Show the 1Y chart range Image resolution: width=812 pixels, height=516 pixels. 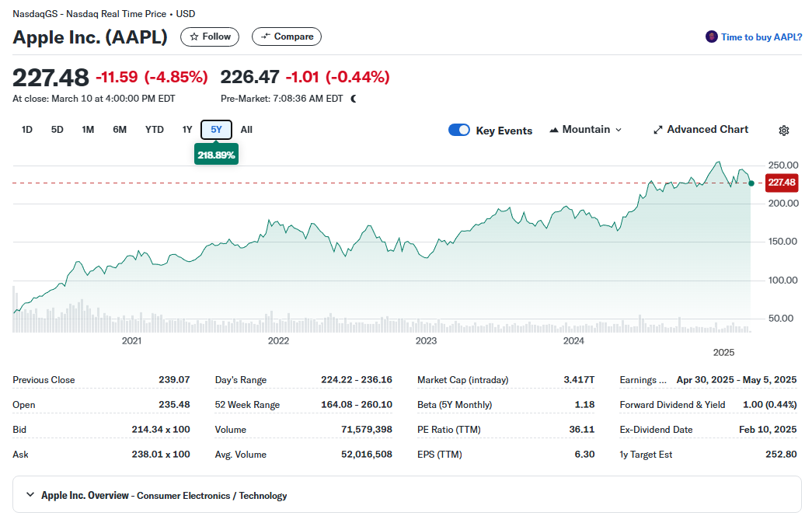tap(187, 130)
